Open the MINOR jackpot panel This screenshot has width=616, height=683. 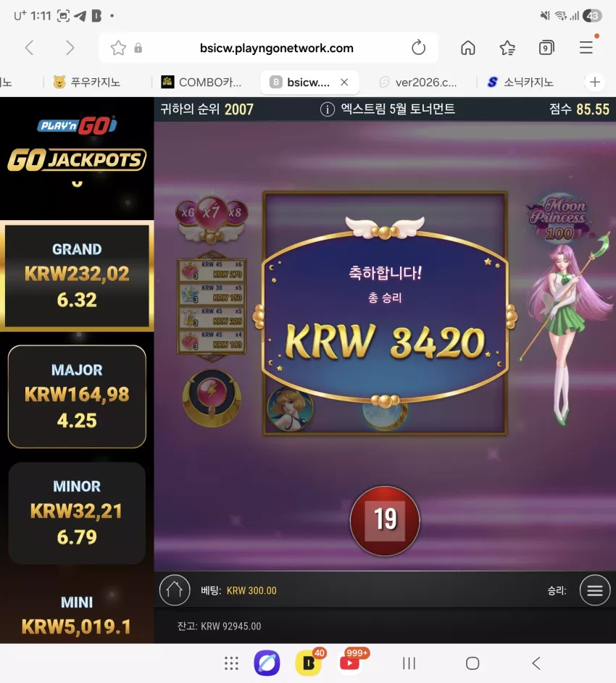pyautogui.click(x=77, y=513)
